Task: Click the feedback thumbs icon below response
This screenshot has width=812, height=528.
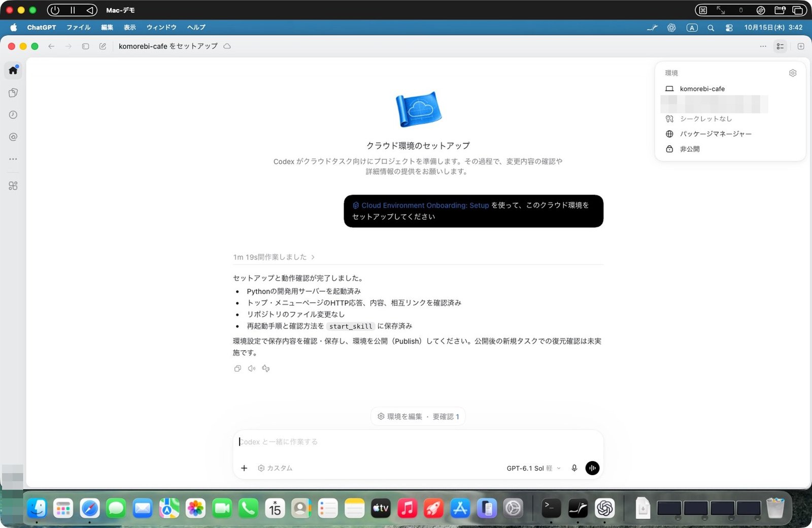Action: pos(266,369)
